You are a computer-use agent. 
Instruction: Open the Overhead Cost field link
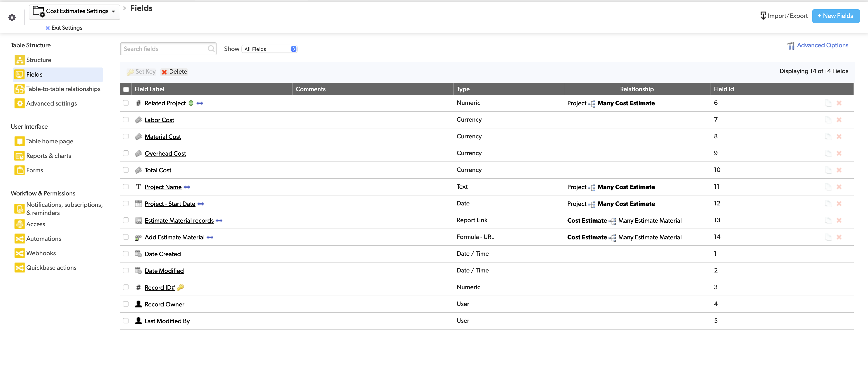[165, 154]
